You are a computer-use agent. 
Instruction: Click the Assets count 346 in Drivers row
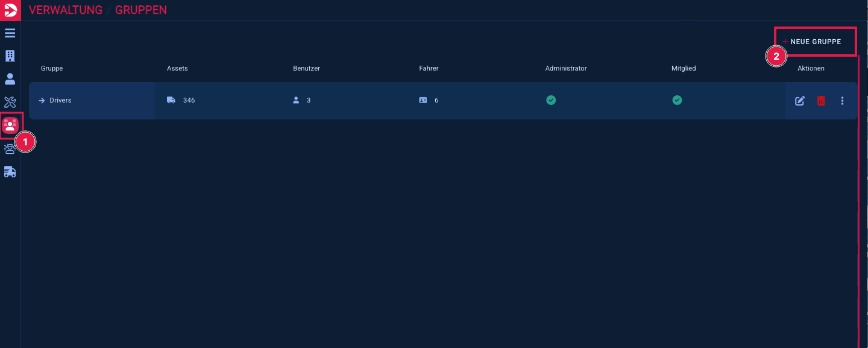(x=189, y=101)
